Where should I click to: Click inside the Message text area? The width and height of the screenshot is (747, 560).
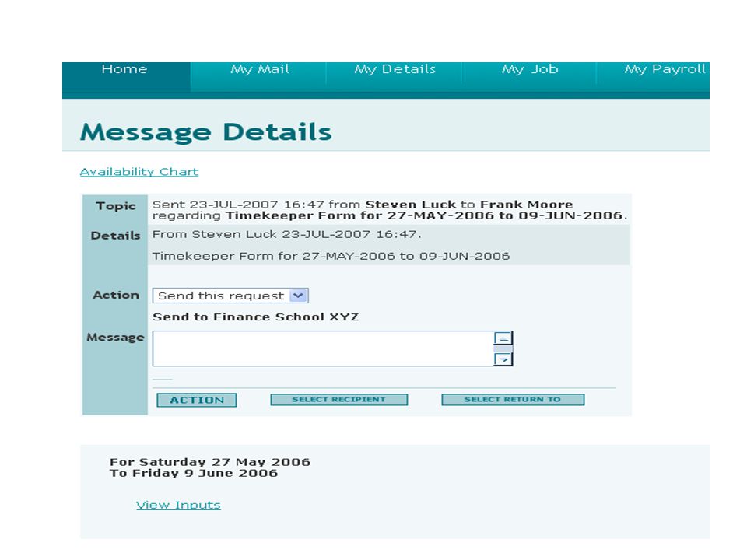[x=323, y=348]
